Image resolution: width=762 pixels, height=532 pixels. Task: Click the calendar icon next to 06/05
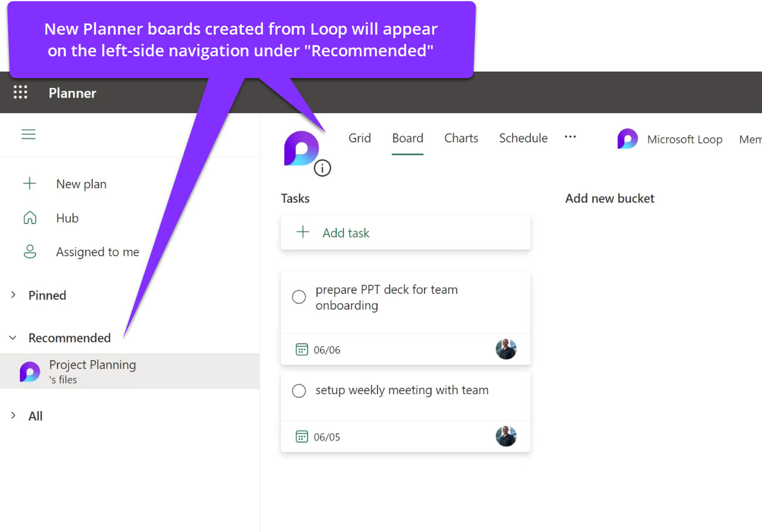(302, 436)
